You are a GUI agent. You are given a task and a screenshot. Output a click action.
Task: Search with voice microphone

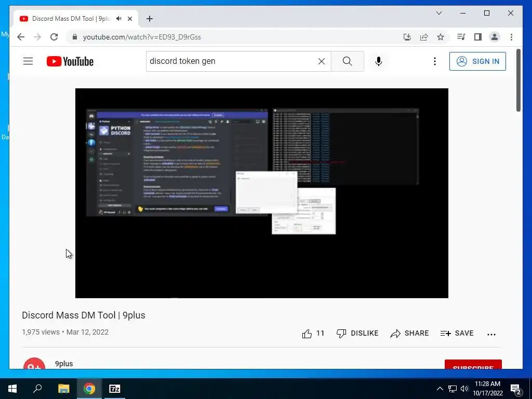tap(379, 61)
